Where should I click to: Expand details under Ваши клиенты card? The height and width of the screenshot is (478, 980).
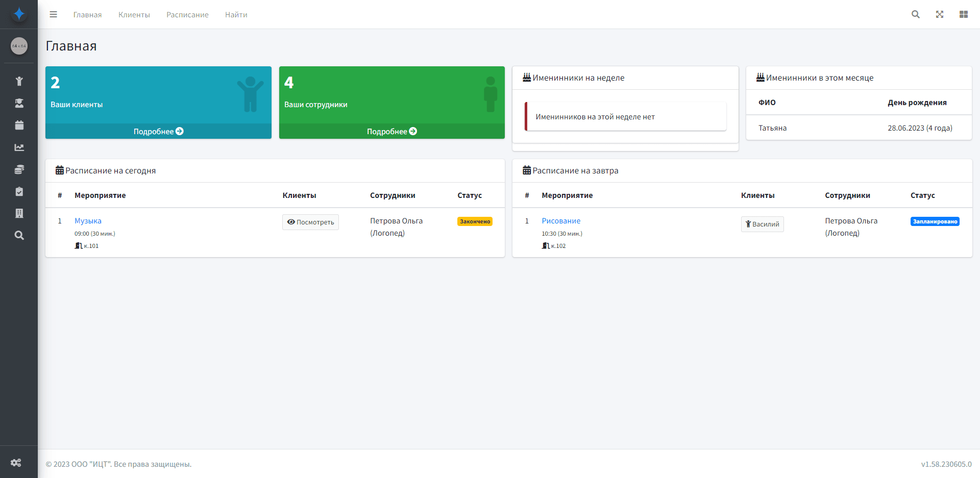tap(158, 132)
